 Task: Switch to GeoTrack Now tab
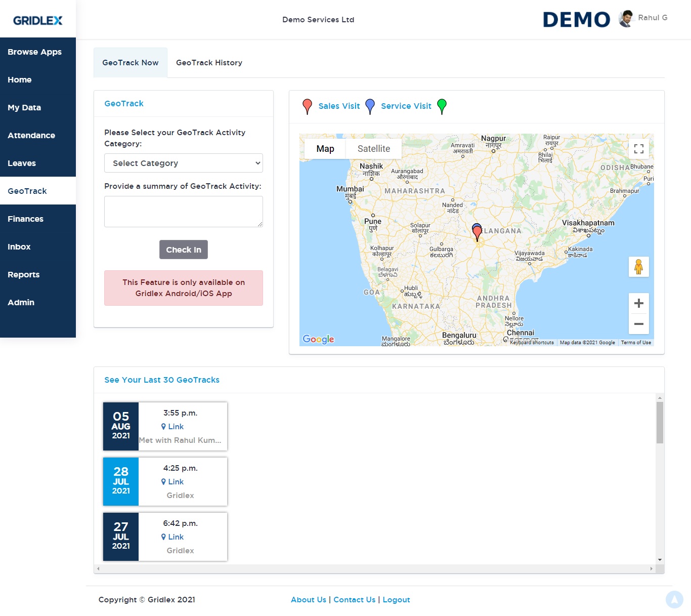[131, 63]
